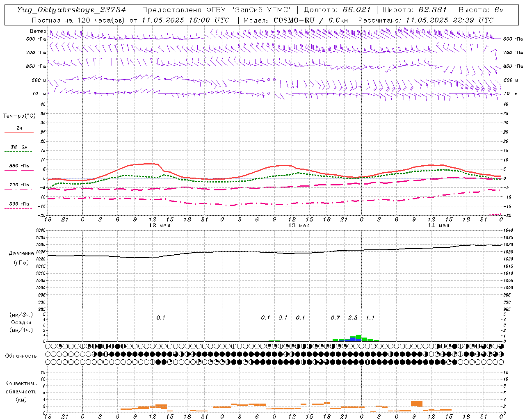The width and height of the screenshot is (525, 420).
Task: Click the 850 гПа temperature legend entry
Action: (x=19, y=166)
